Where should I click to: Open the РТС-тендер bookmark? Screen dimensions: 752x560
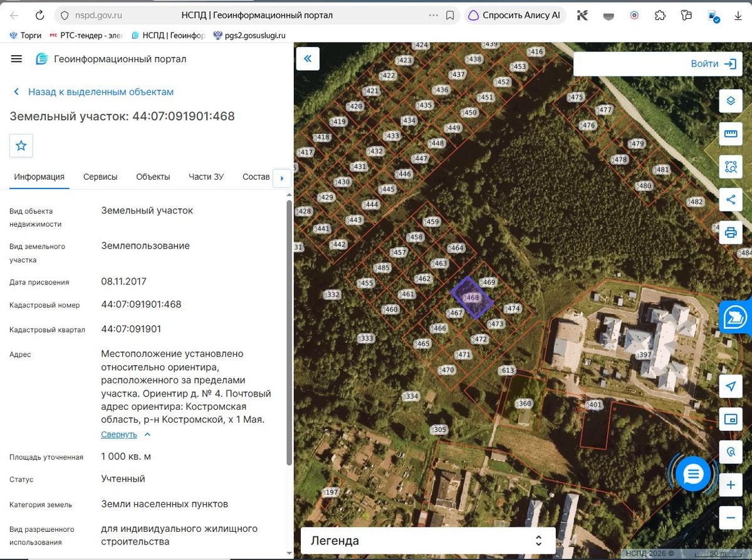pyautogui.click(x=86, y=35)
